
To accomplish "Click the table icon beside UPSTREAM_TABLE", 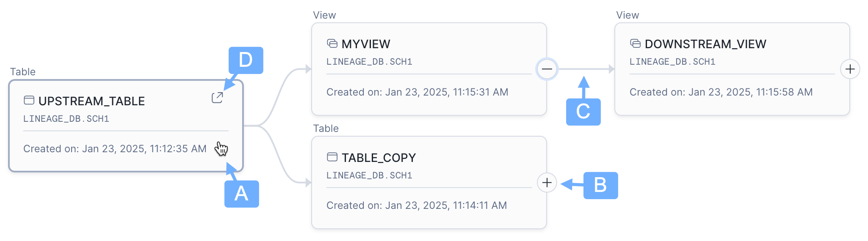I will click(x=29, y=100).
